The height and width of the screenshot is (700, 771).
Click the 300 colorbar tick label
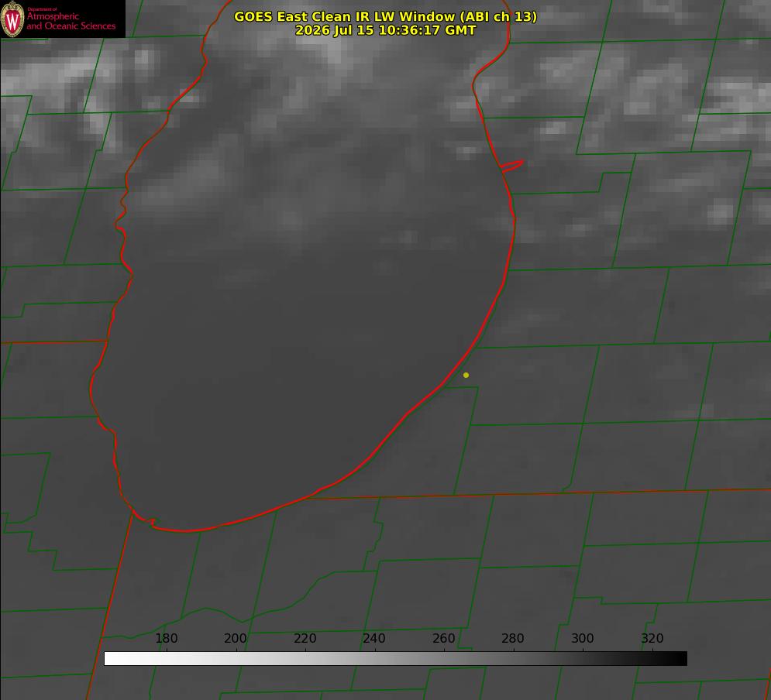tap(583, 638)
